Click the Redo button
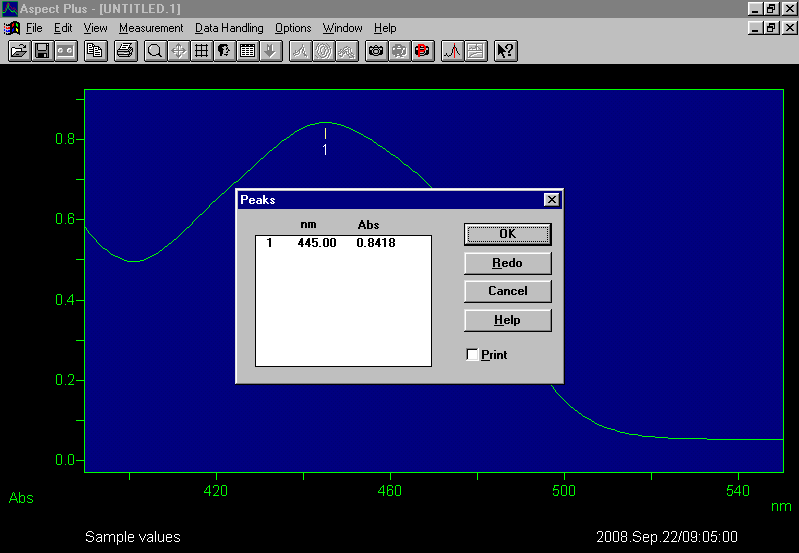The height and width of the screenshot is (553, 799). 507,263
